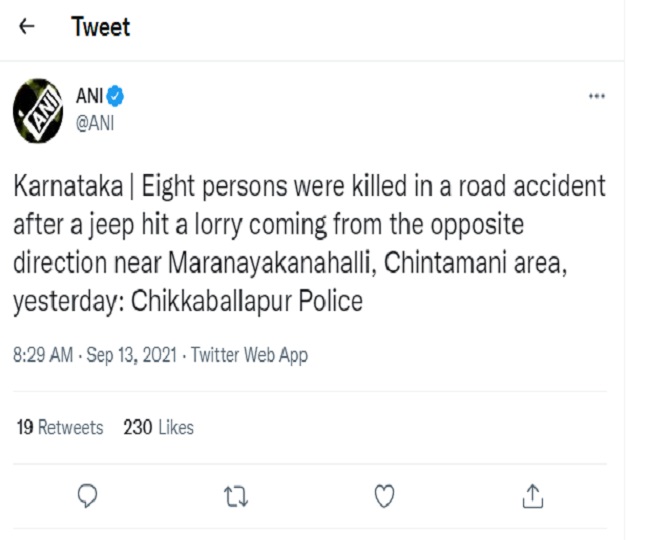Click the word yesterday in tweet
Image resolution: width=650 pixels, height=540 pixels.
[x=58, y=303]
